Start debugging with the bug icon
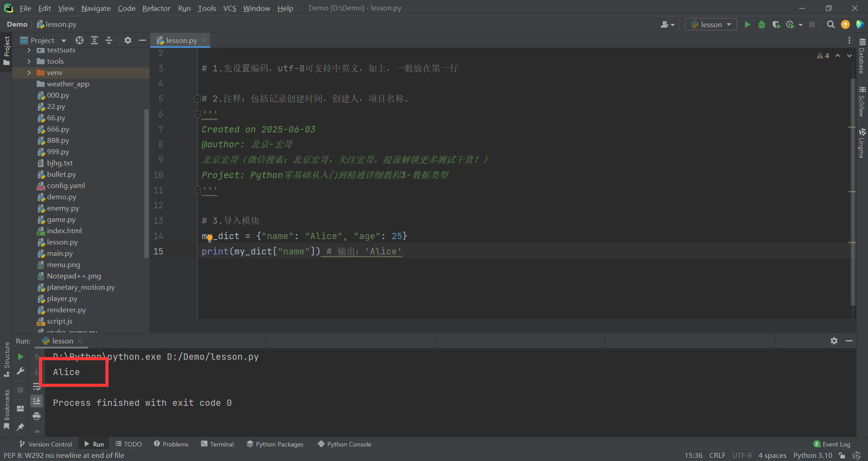Image resolution: width=868 pixels, height=461 pixels. coord(762,24)
